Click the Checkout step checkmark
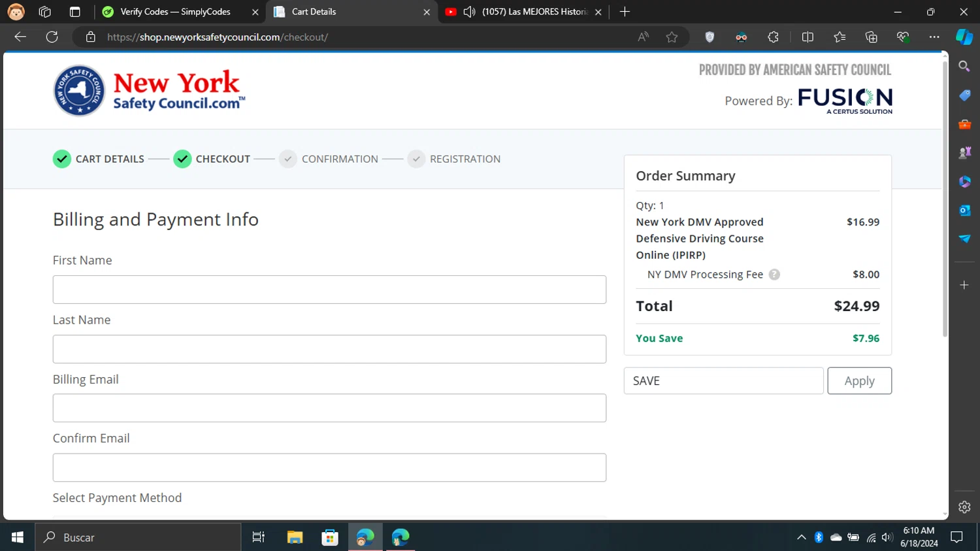The height and width of the screenshot is (551, 980). pyautogui.click(x=182, y=159)
